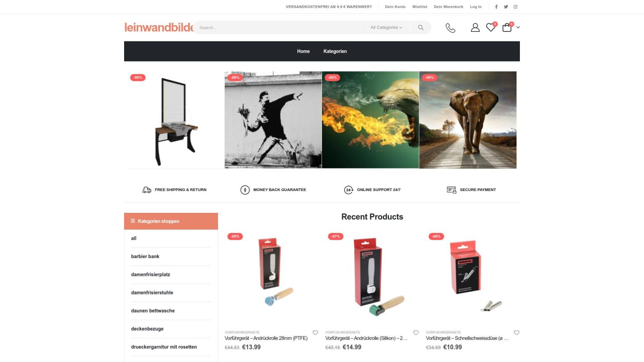
Task: Visit the Facebook page icon
Action: point(496,7)
